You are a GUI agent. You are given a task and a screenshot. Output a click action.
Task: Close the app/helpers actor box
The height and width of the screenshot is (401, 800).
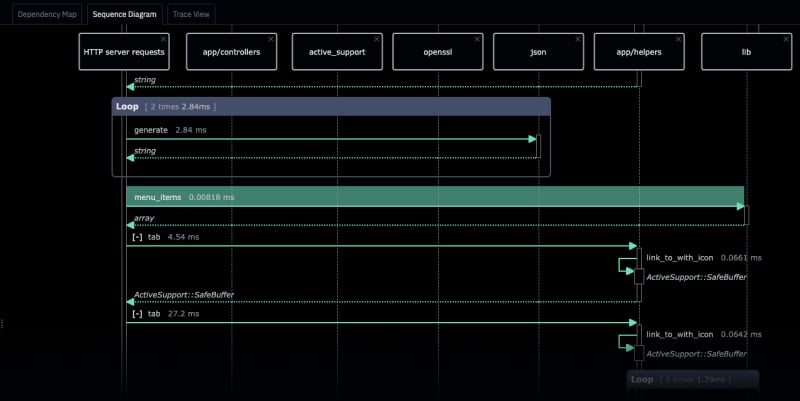pyautogui.click(x=679, y=39)
